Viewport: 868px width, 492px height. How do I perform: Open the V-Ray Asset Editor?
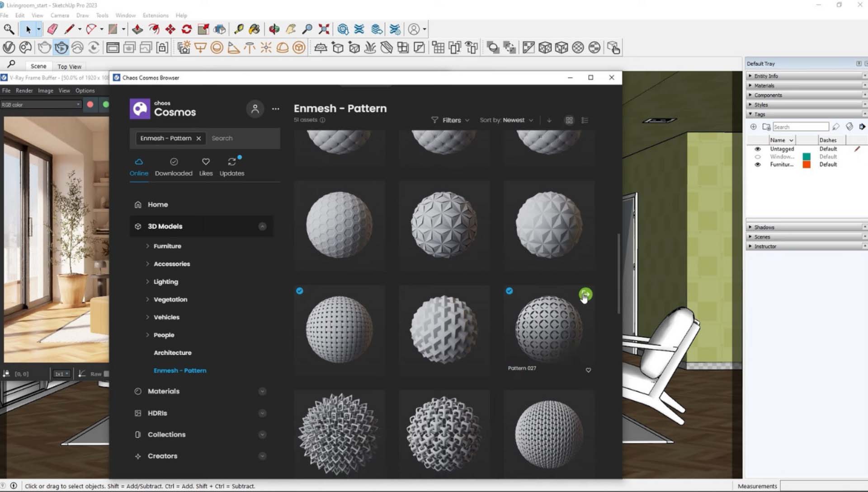click(x=9, y=47)
